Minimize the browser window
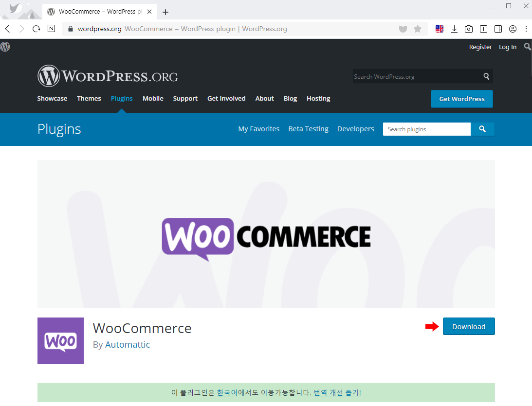The height and width of the screenshot is (406, 532). tap(492, 7)
